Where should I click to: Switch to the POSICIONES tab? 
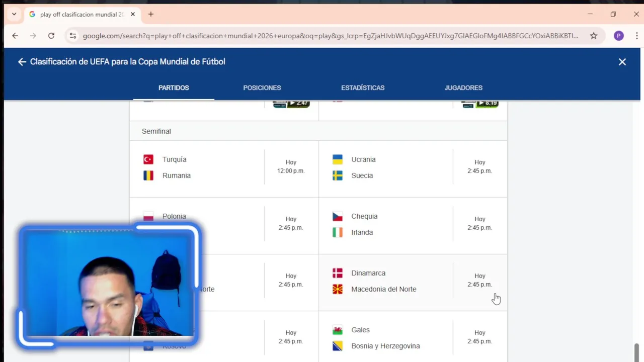262,87
